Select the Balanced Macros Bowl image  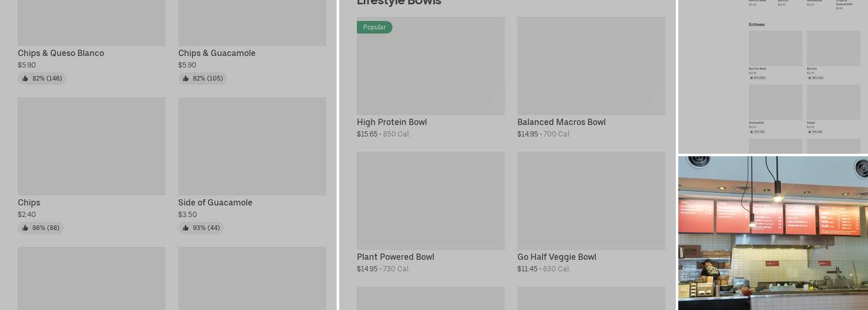[591, 66]
